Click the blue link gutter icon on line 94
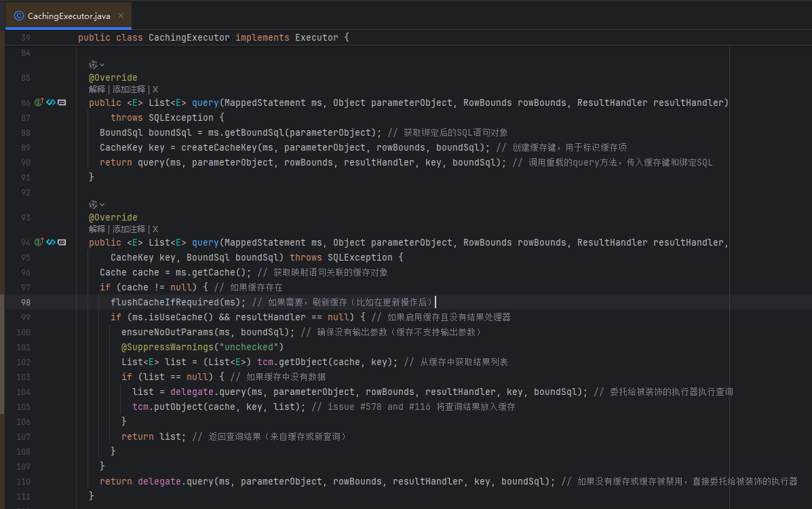The height and width of the screenshot is (509, 812). tap(51, 242)
